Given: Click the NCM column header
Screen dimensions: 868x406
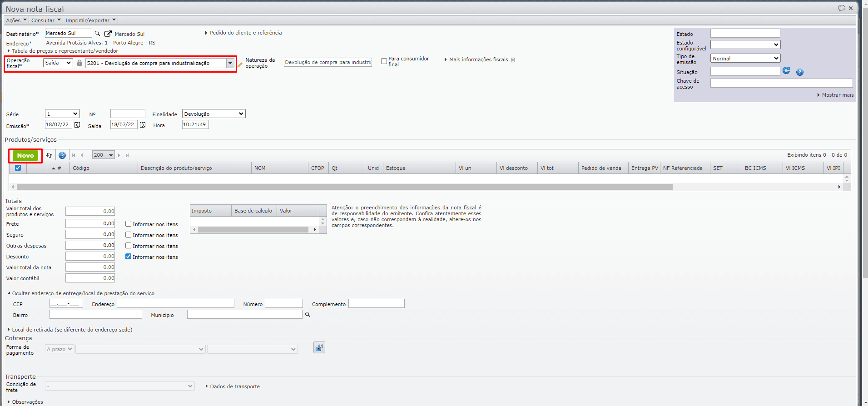Looking at the screenshot, I should point(280,168).
